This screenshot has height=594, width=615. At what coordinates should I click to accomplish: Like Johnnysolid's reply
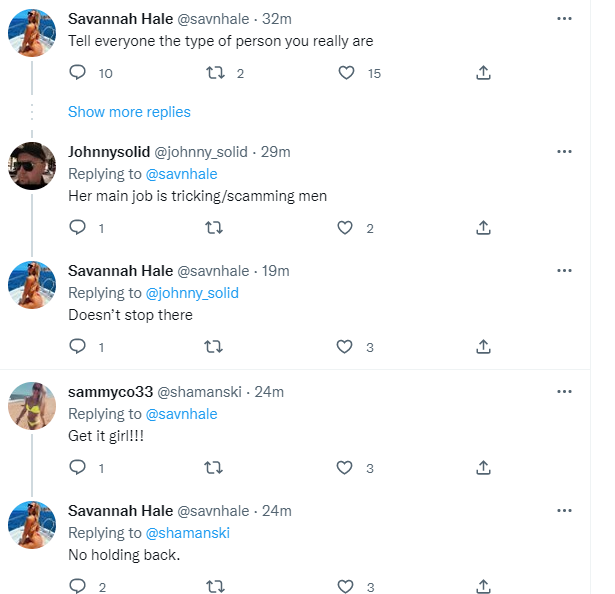click(346, 228)
